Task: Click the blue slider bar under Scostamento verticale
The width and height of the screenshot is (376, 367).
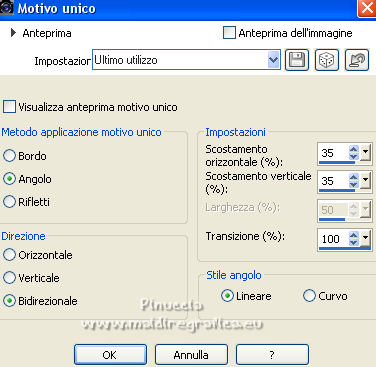Action: click(x=337, y=191)
